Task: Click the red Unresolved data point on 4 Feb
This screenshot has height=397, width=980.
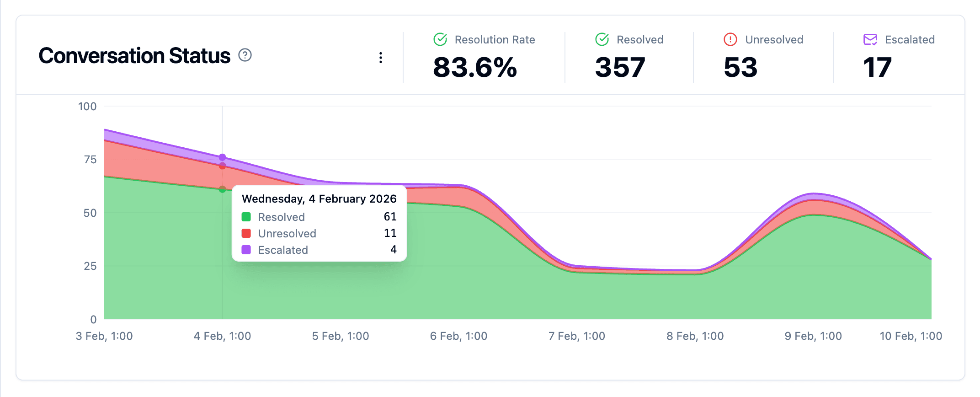Action: tap(223, 166)
